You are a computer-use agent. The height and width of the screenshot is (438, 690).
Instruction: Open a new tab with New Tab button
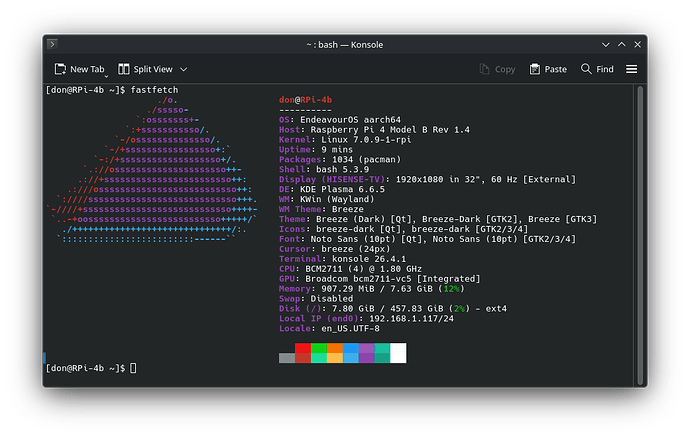[x=80, y=69]
